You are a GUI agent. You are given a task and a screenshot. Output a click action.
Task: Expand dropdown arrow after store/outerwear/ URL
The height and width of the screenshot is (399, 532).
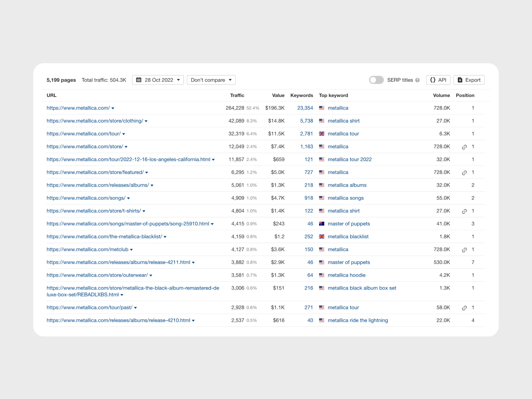coord(151,276)
